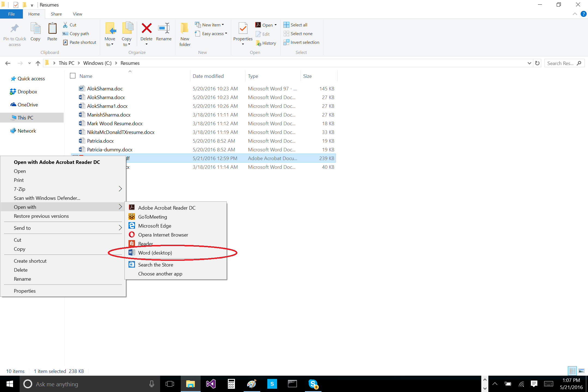Click Pin to Quick access icon
The image size is (588, 392).
[x=15, y=28]
